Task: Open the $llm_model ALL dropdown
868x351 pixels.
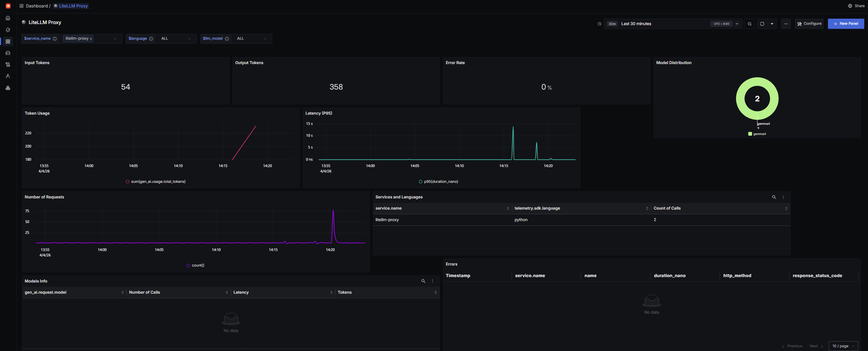Action: point(251,39)
